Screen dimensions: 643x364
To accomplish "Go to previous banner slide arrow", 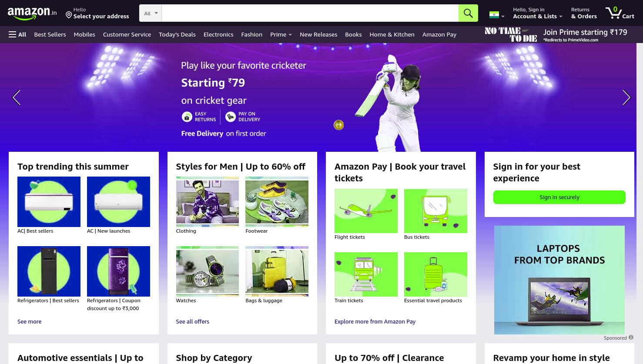I will click(17, 97).
